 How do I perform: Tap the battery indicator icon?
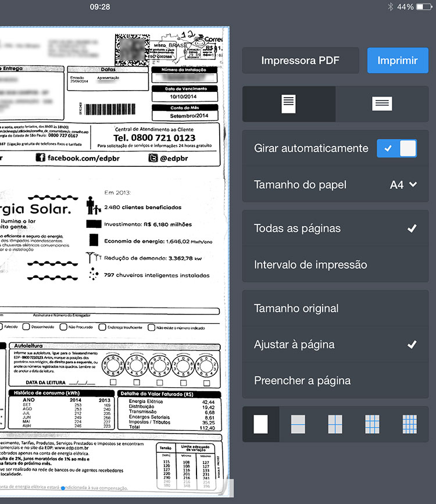coord(424,7)
